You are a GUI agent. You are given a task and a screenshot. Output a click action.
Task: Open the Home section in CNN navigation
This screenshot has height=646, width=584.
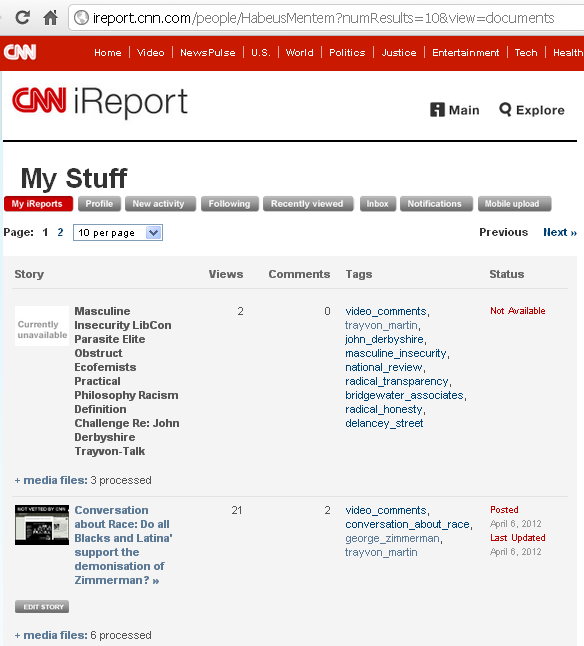[107, 53]
